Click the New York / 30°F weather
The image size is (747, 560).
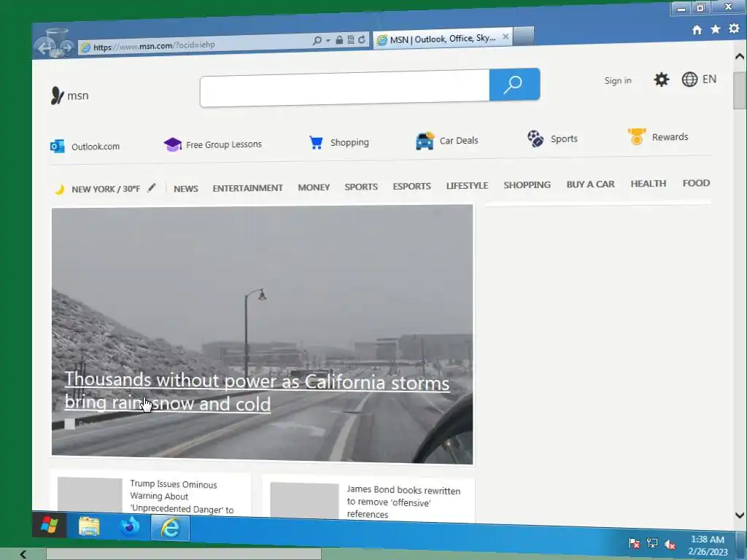(x=106, y=189)
